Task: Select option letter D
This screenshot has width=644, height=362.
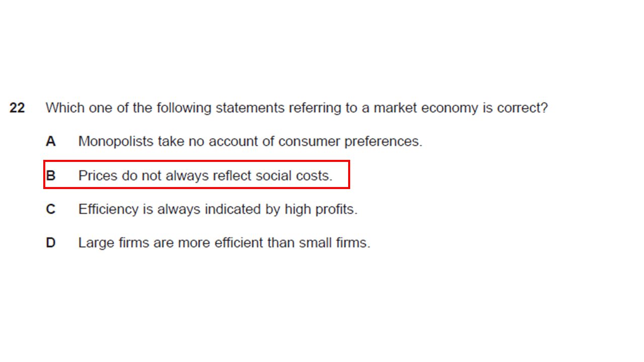Action: click(x=50, y=243)
